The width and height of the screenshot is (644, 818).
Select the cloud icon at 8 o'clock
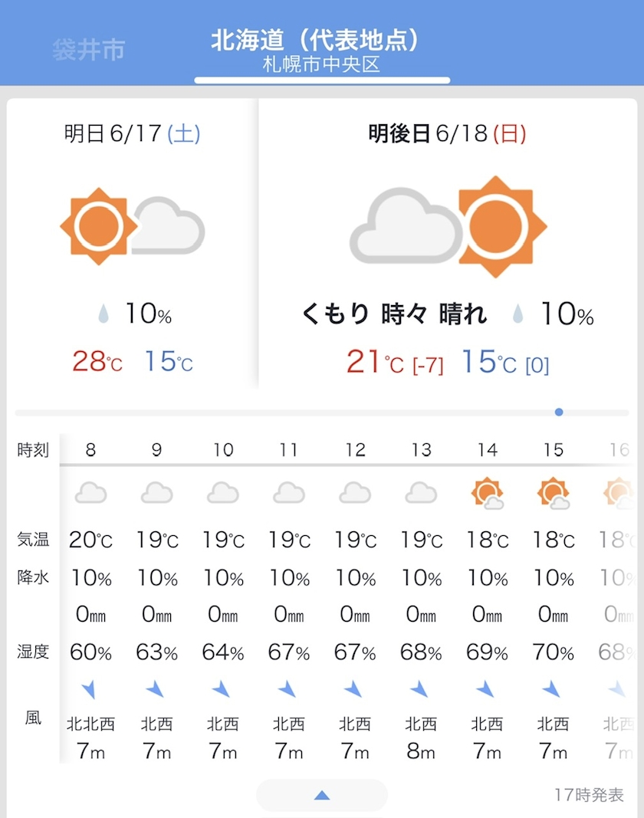coord(90,492)
